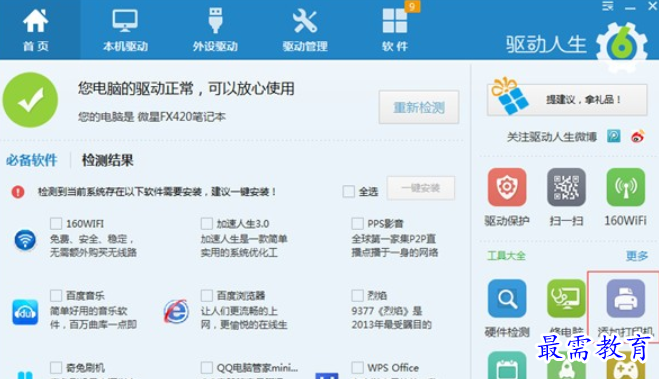Tick the 全选 checkbox
This screenshot has width=659, height=379.
[x=348, y=192]
